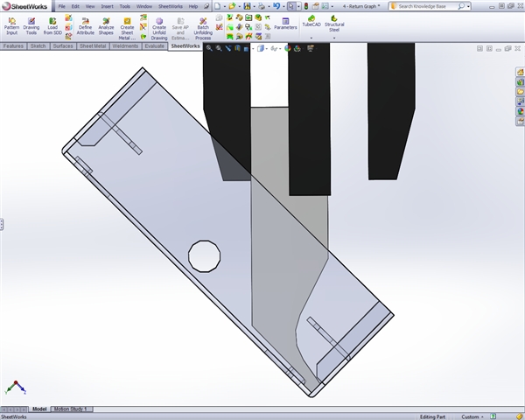Viewport: 525px width, 420px height.
Task: Click Create Sheet Metal icon
Action: [128, 25]
